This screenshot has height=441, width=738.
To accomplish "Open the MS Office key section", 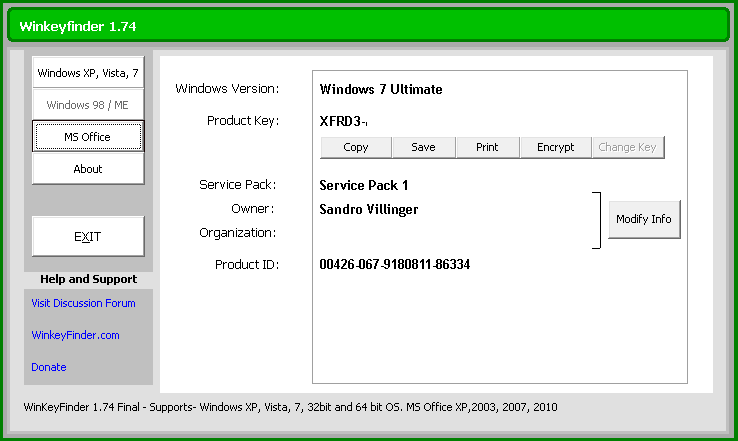I will tap(88, 137).
